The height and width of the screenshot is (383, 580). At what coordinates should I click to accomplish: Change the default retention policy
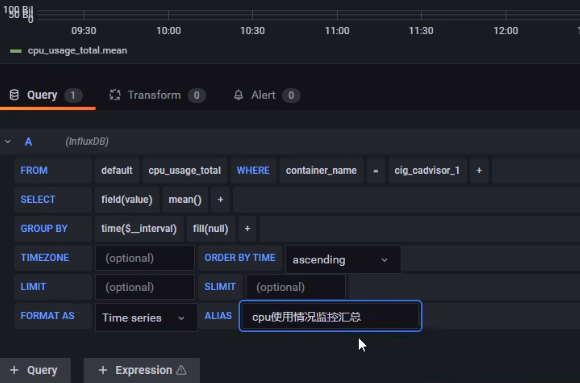tap(117, 170)
